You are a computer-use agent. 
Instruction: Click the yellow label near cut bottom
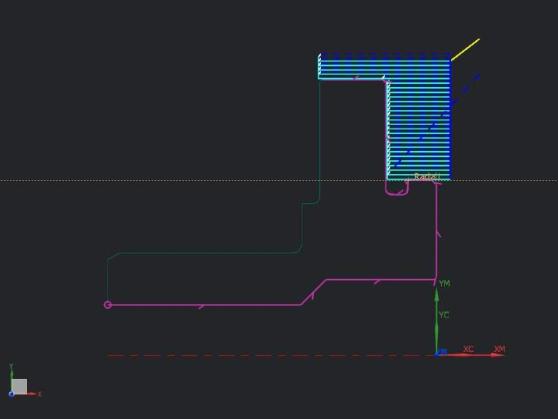point(427,177)
